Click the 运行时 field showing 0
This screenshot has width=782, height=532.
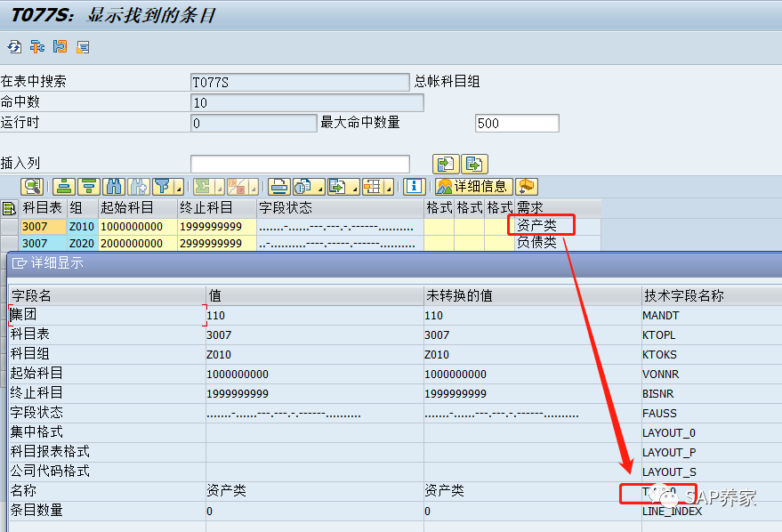(x=254, y=123)
